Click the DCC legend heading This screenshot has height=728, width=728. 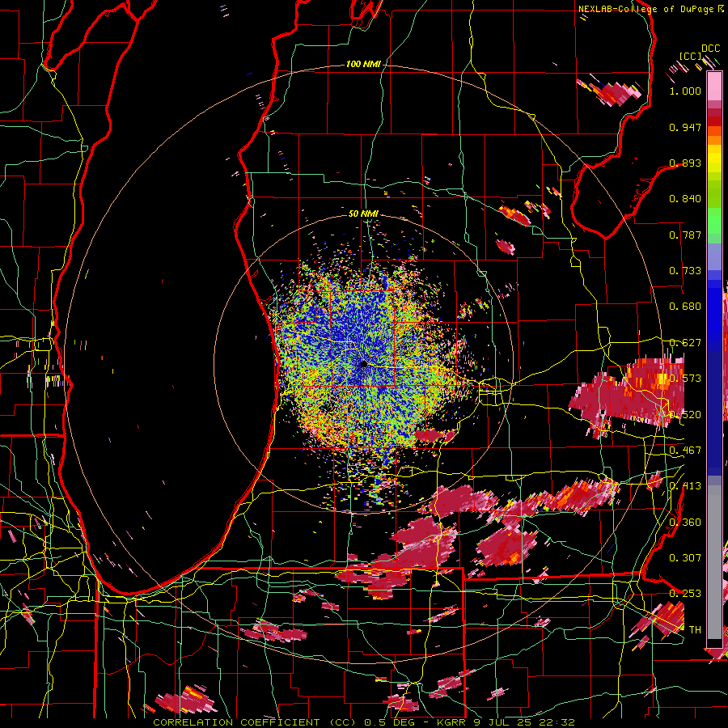pyautogui.click(x=710, y=49)
